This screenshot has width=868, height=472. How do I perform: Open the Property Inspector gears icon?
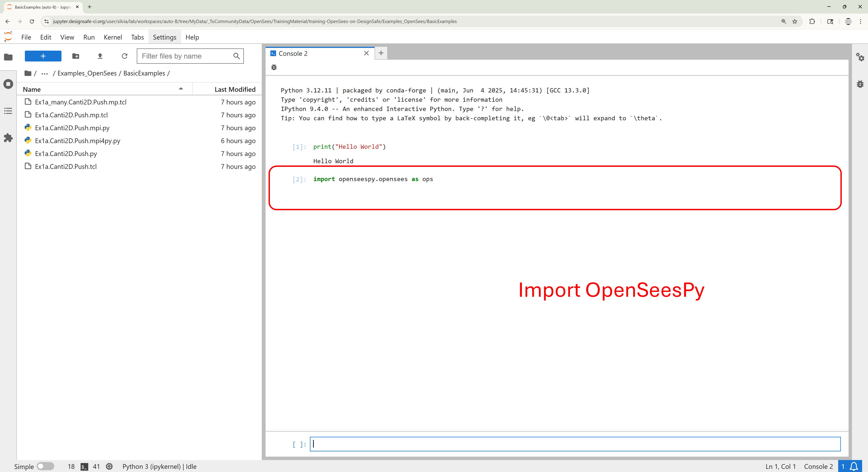860,57
